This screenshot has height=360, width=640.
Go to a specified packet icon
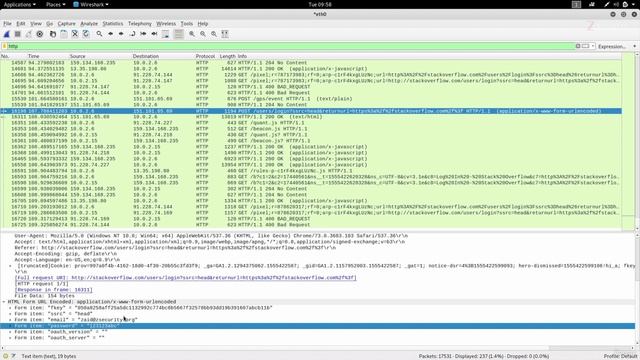[x=132, y=34]
